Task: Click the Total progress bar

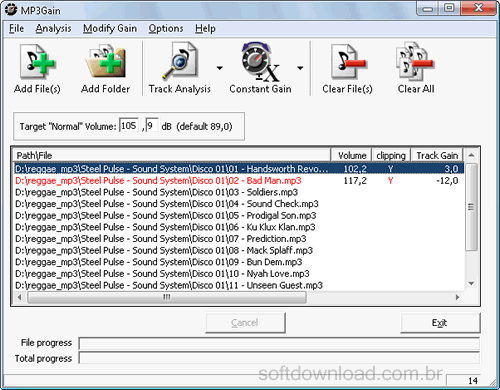Action: 279,358
